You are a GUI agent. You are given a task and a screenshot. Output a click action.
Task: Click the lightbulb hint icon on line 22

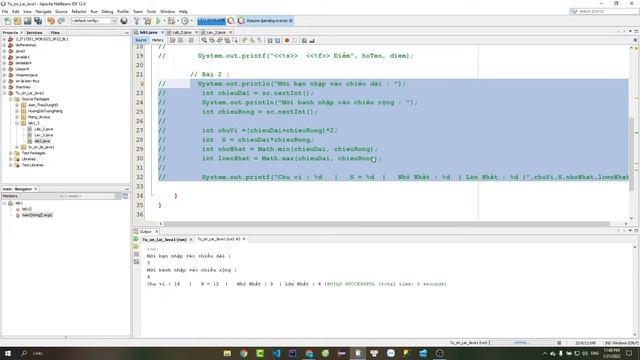[x=142, y=84]
